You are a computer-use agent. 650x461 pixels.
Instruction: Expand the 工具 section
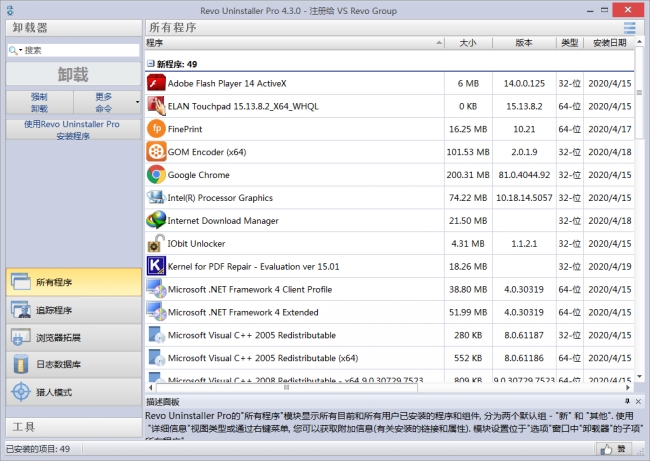(73, 427)
